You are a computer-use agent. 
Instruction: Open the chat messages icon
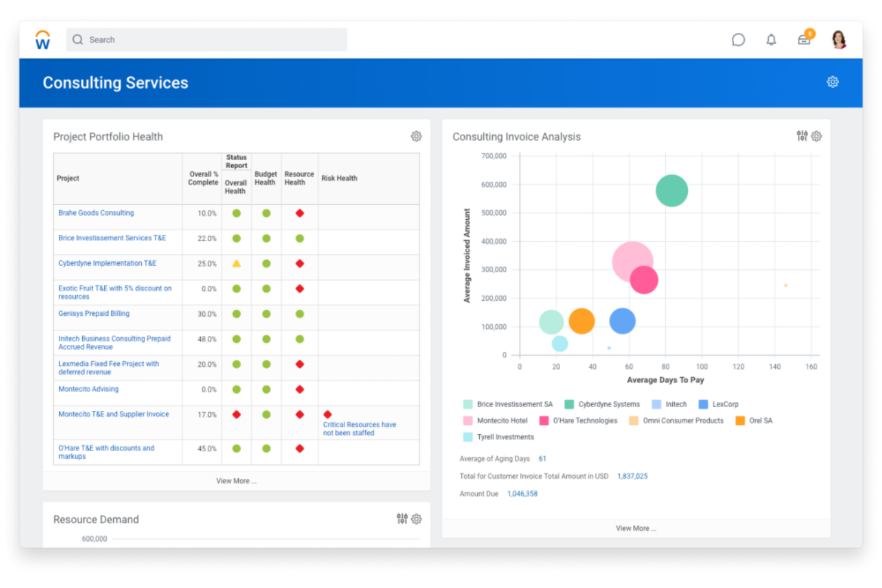click(x=738, y=40)
